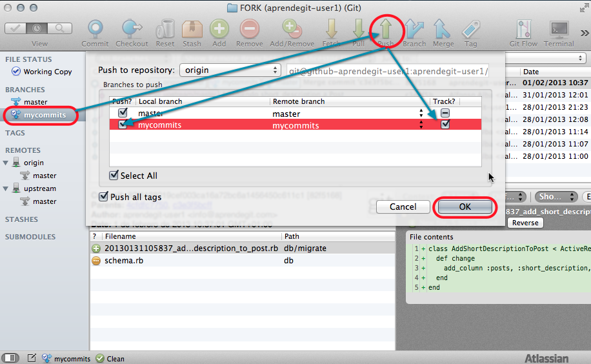
Task: Select mycommits branch in sidebar
Action: [x=45, y=115]
